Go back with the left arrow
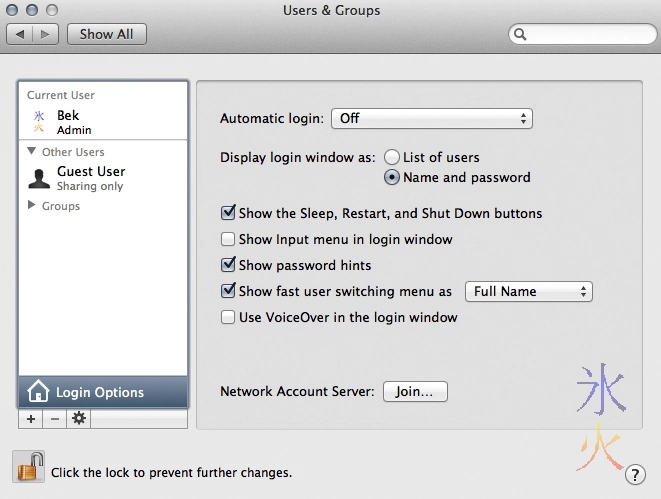The width and height of the screenshot is (661, 499). [x=21, y=34]
